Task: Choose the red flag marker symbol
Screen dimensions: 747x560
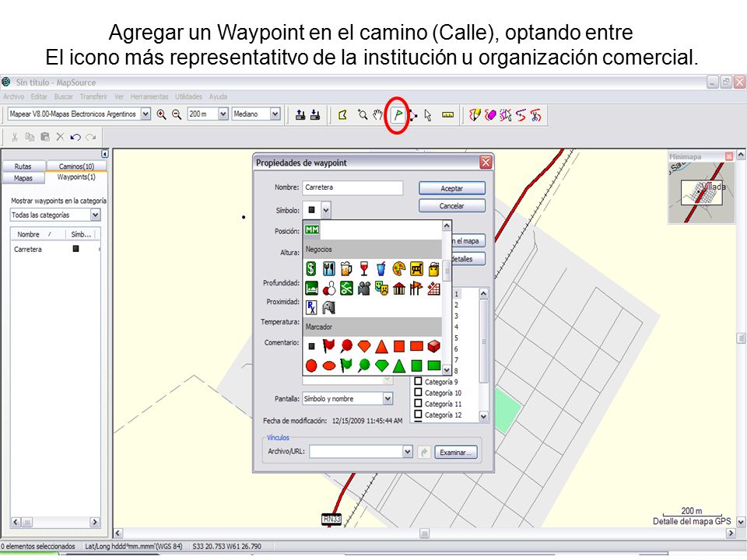Action: [x=328, y=345]
